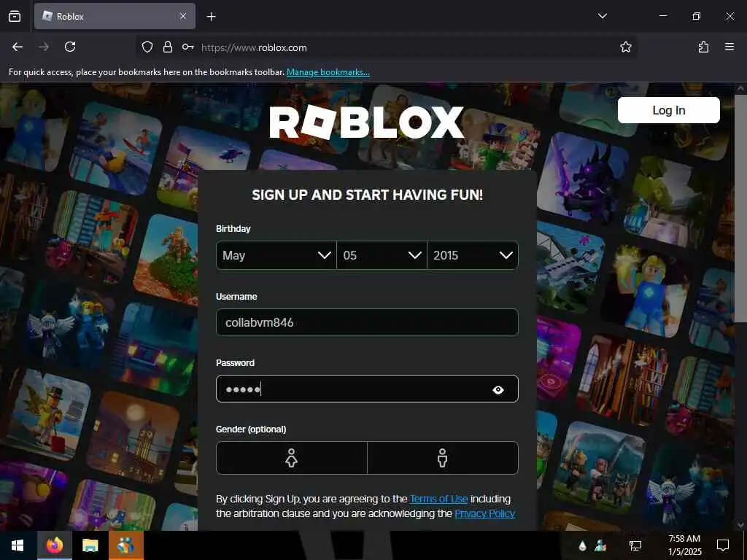This screenshot has width=747, height=560.
Task: Click the water drop tray icon
Action: 582,545
